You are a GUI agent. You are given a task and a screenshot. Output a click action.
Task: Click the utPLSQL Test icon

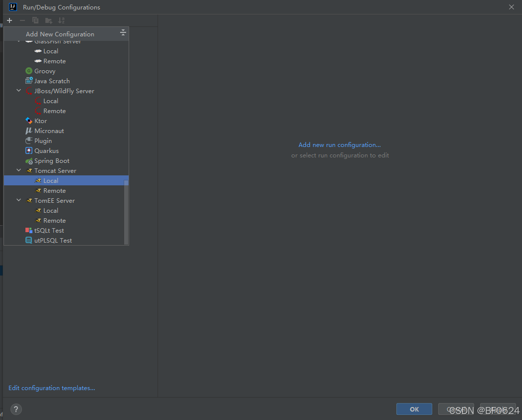pyautogui.click(x=29, y=240)
